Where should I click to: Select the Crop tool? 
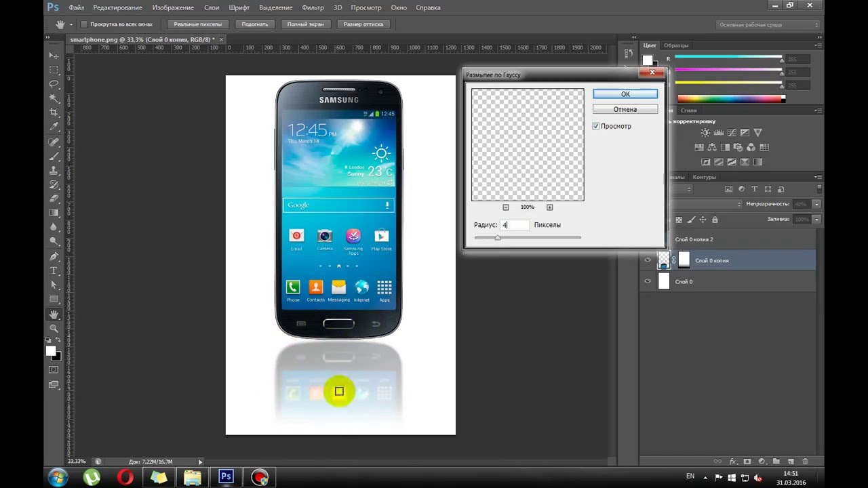coord(54,113)
